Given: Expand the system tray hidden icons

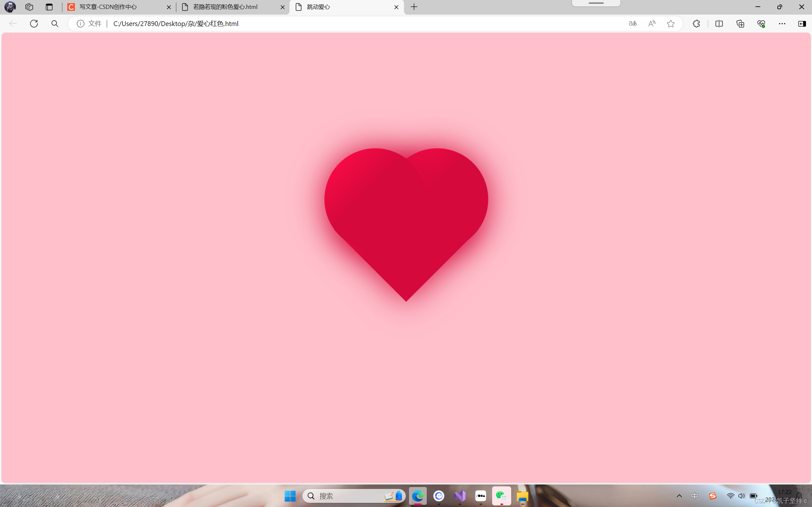Looking at the screenshot, I should [x=679, y=496].
